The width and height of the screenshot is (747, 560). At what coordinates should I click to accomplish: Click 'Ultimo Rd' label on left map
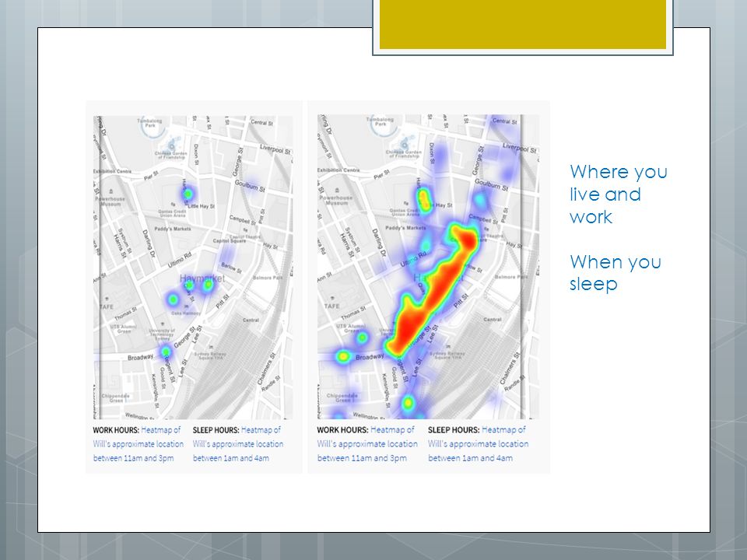click(x=179, y=259)
